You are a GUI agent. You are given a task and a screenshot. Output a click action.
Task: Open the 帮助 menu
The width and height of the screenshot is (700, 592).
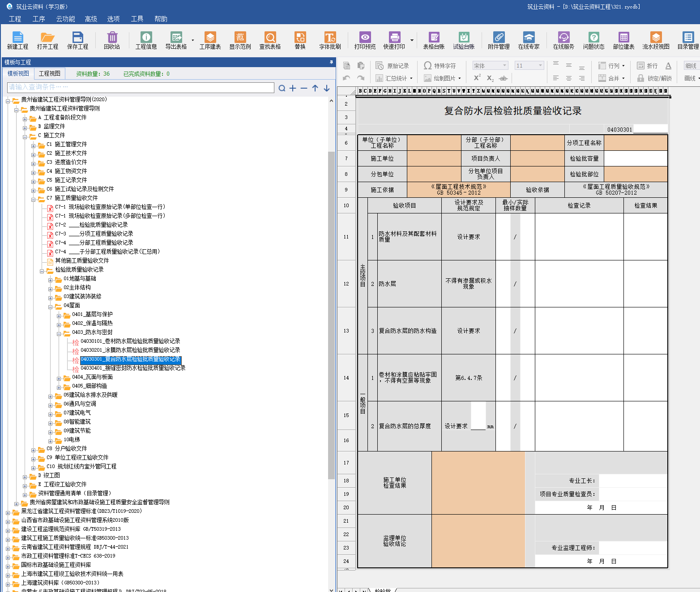(161, 19)
